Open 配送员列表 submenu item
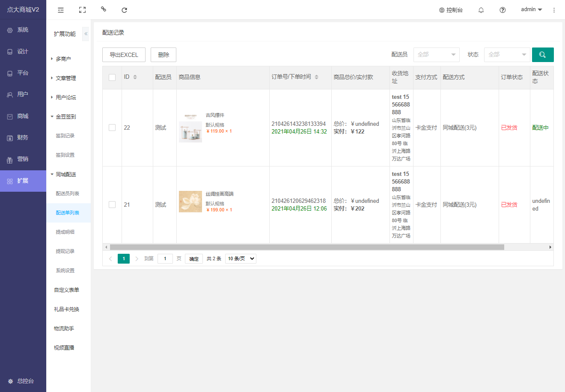This screenshot has height=392, width=565. tap(68, 193)
